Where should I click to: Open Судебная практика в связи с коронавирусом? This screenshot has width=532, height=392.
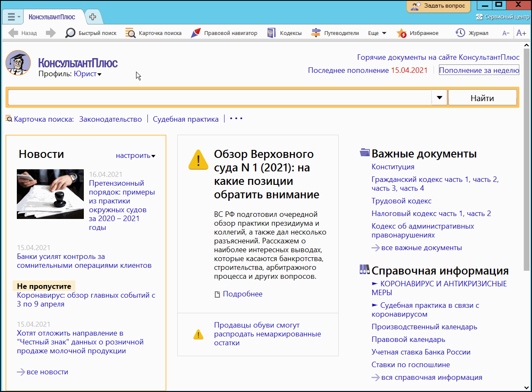pyautogui.click(x=425, y=309)
